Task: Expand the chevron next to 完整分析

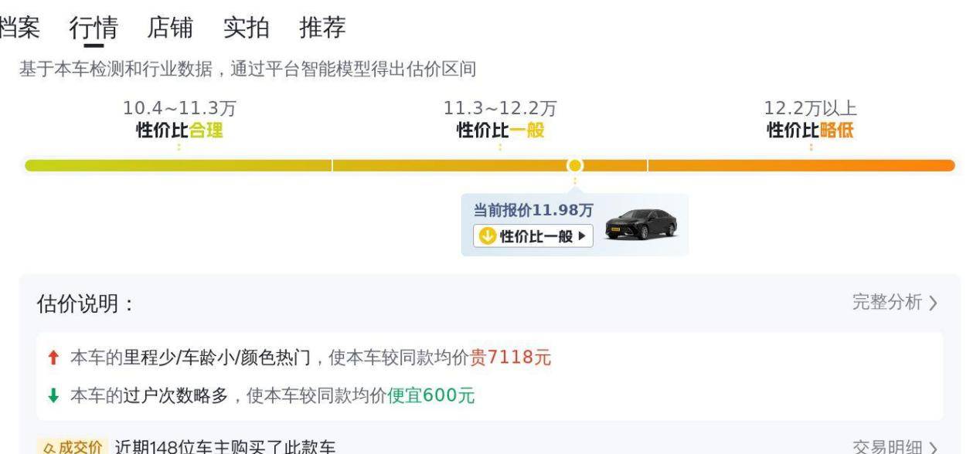Action: coord(933,303)
